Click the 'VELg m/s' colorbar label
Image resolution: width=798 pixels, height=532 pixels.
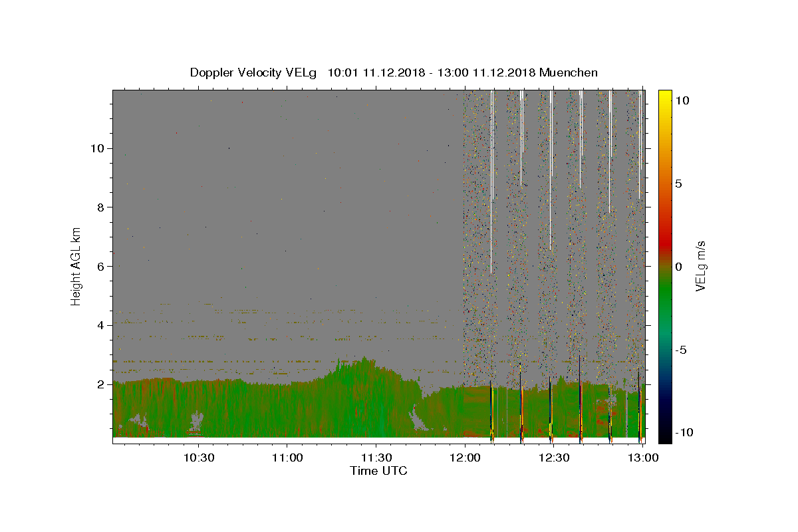click(x=700, y=266)
